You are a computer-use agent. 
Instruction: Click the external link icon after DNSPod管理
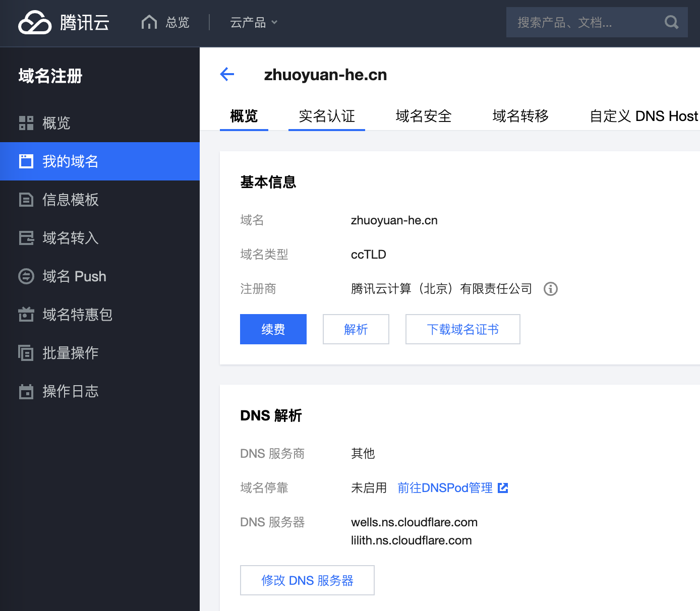pos(503,488)
